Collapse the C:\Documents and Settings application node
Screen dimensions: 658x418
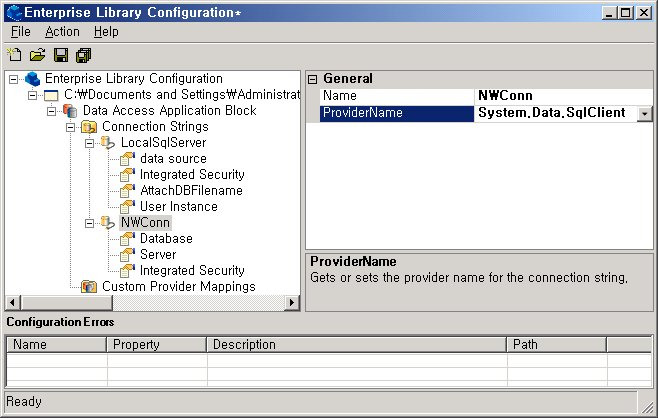click(32, 95)
